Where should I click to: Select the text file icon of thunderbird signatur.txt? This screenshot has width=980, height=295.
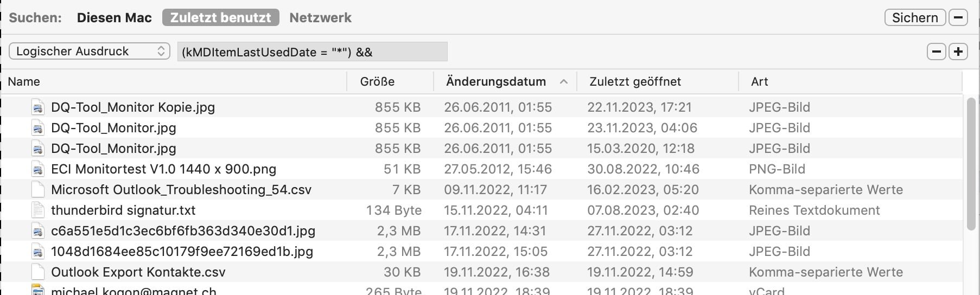37,210
